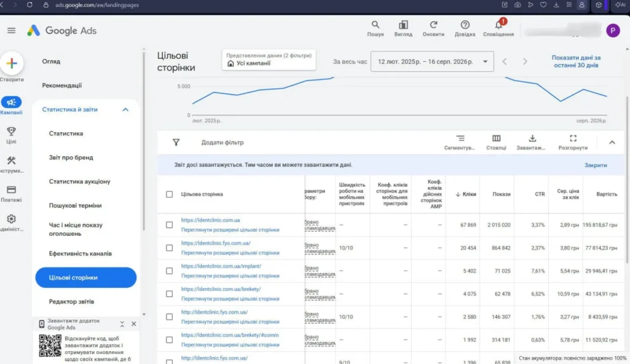Open the date range dropdown
This screenshot has height=364, width=630.
coord(432,61)
